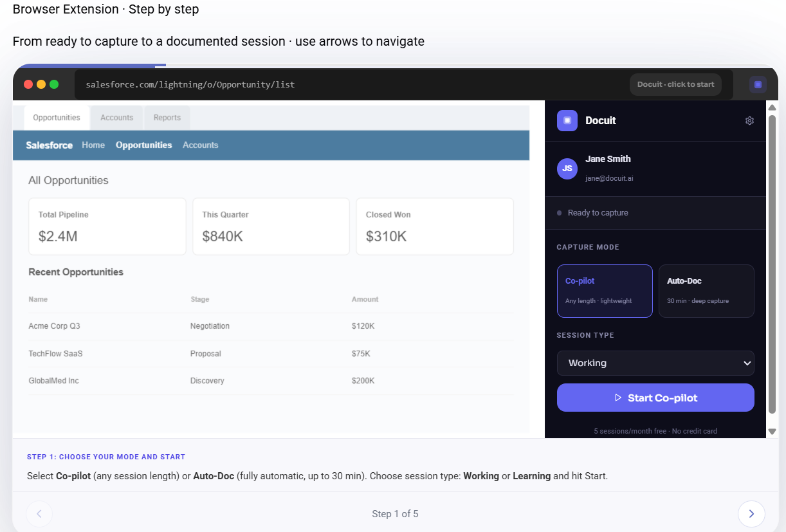Click the scrollbar down arrow in Docuit panel
Viewport: 786px width, 532px height.
[772, 432]
